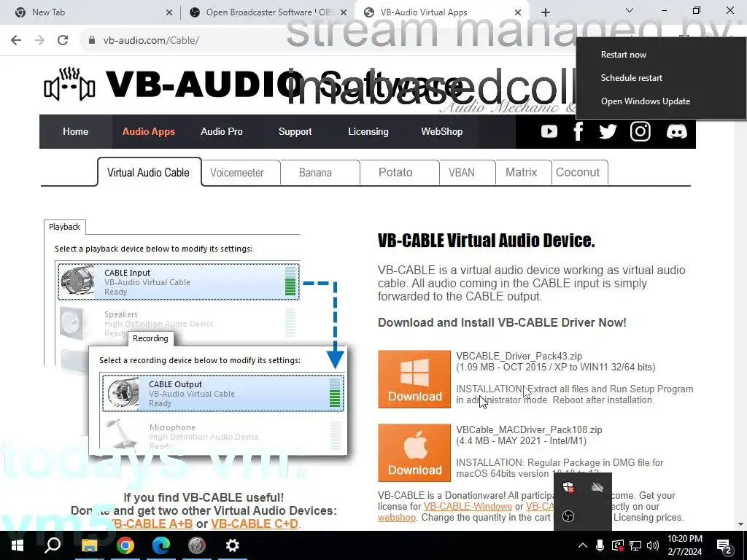747x560 pixels.
Task: Open the Home navigation item
Action: pyautogui.click(x=75, y=131)
